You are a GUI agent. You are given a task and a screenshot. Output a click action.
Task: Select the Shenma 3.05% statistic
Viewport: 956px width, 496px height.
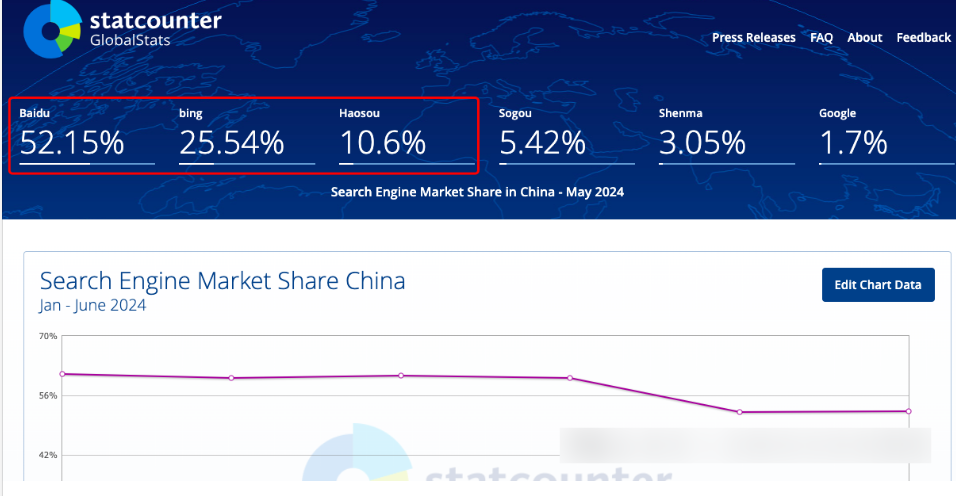point(702,143)
